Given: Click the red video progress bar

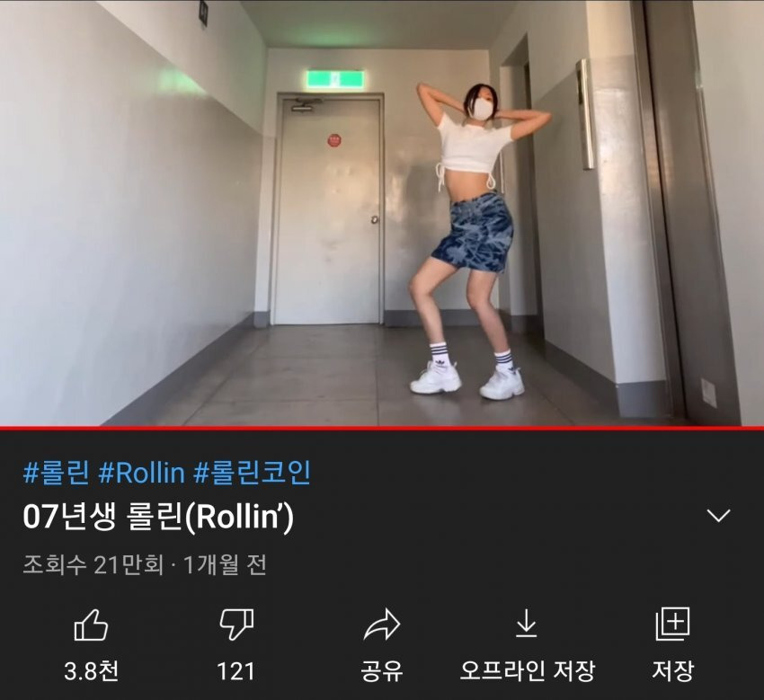Looking at the screenshot, I should [382, 429].
